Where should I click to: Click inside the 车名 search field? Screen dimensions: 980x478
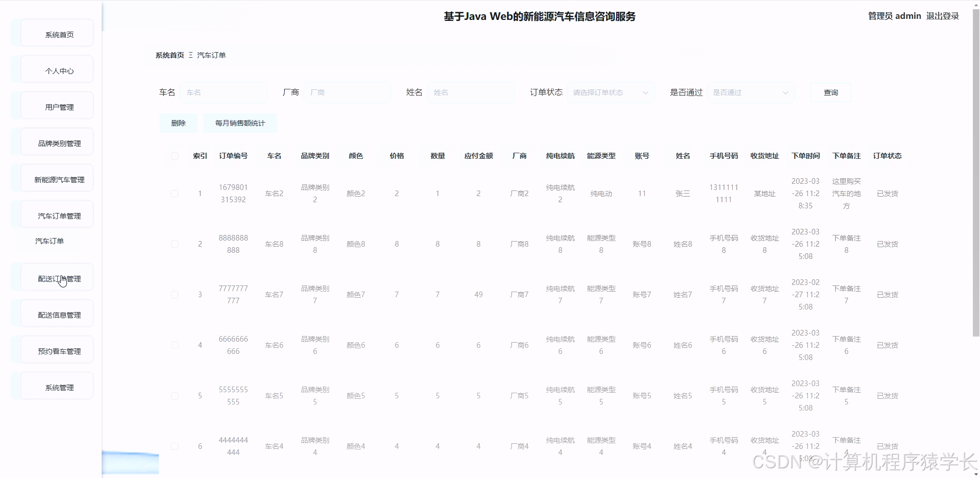(x=225, y=92)
